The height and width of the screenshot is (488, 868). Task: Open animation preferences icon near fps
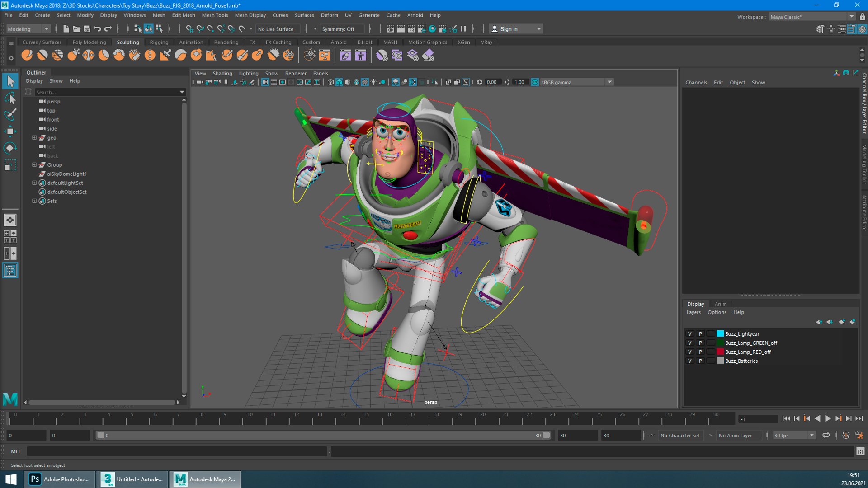click(859, 436)
